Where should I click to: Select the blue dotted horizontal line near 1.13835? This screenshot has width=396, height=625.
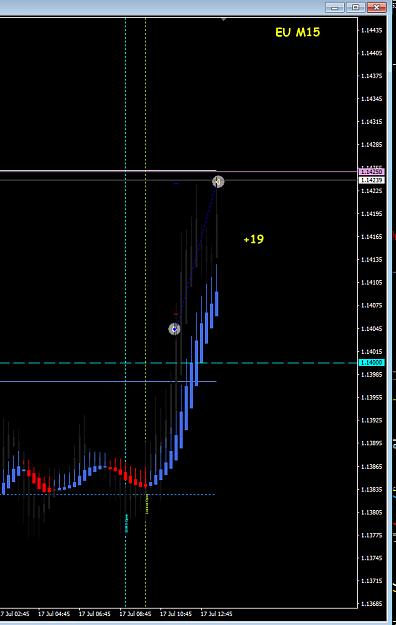(x=108, y=495)
